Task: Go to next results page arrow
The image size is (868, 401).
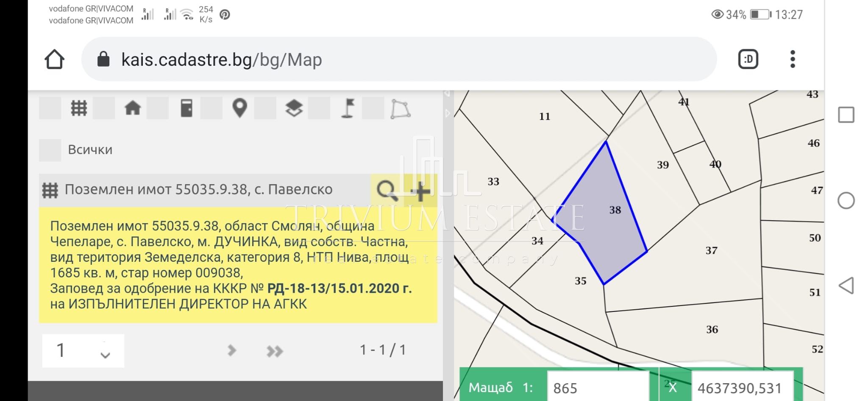Action: pyautogui.click(x=231, y=351)
